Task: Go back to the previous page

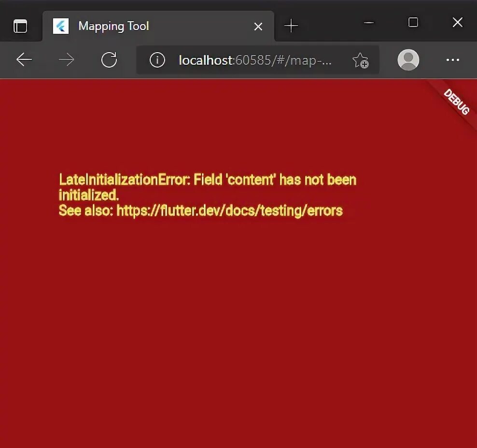Action: [x=24, y=59]
